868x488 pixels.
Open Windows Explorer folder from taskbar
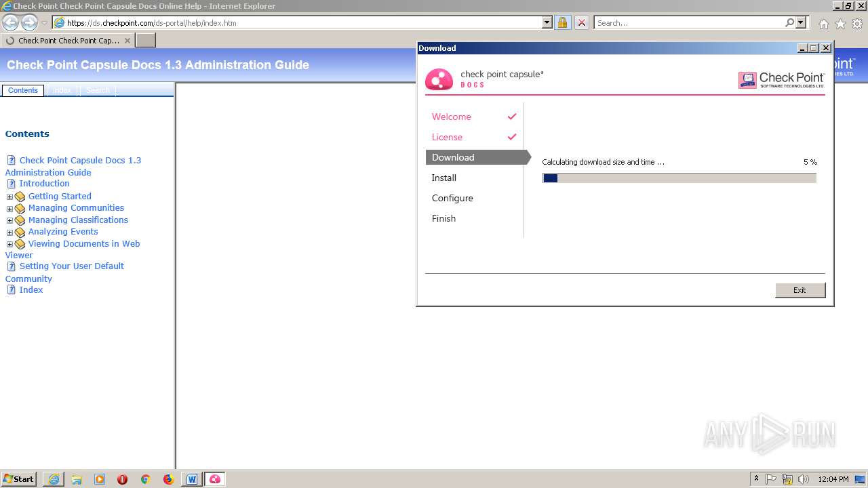pos(77,479)
